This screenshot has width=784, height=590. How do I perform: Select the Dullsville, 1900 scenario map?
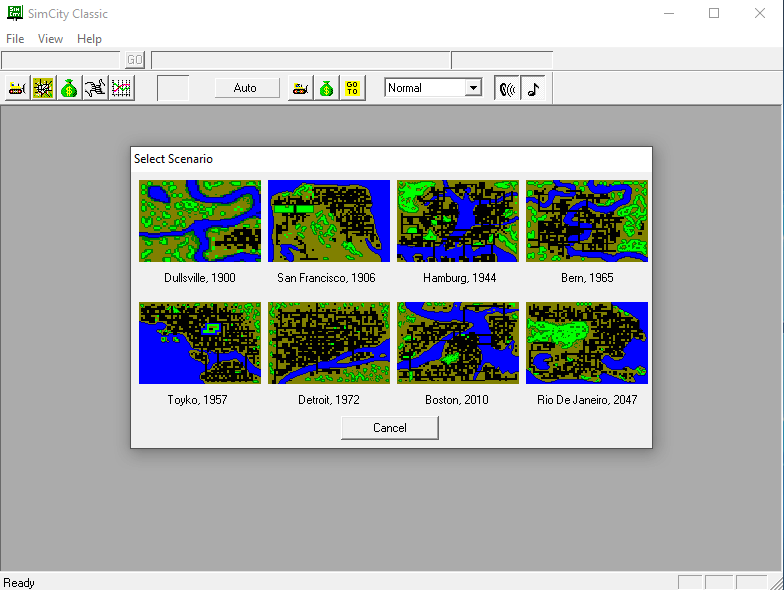point(200,221)
